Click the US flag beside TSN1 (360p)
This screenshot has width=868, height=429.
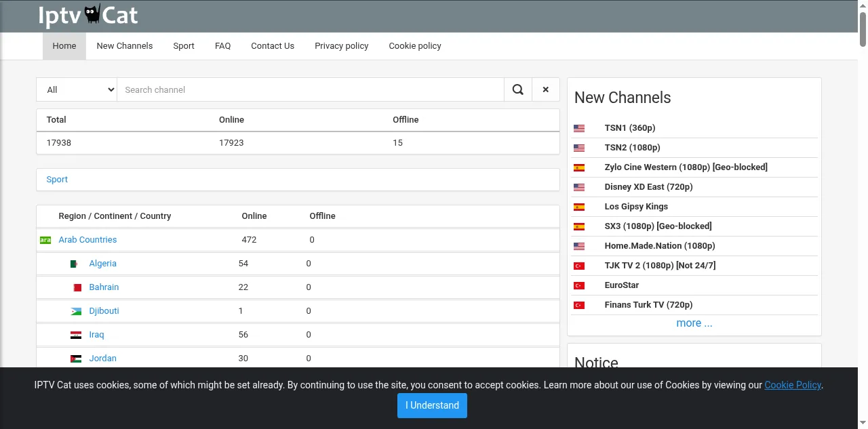click(579, 128)
